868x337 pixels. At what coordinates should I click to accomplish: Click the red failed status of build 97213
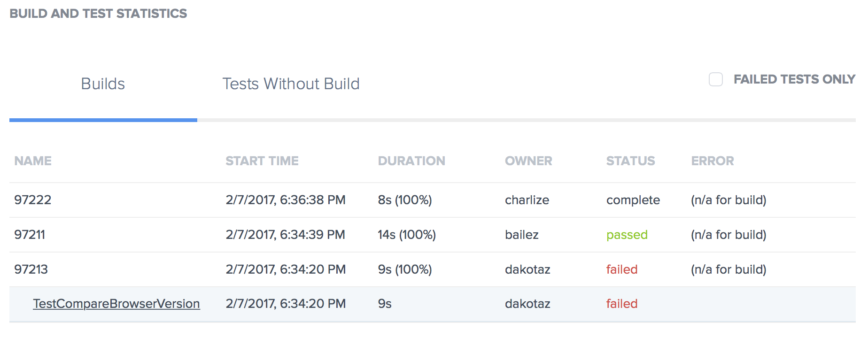coord(621,269)
